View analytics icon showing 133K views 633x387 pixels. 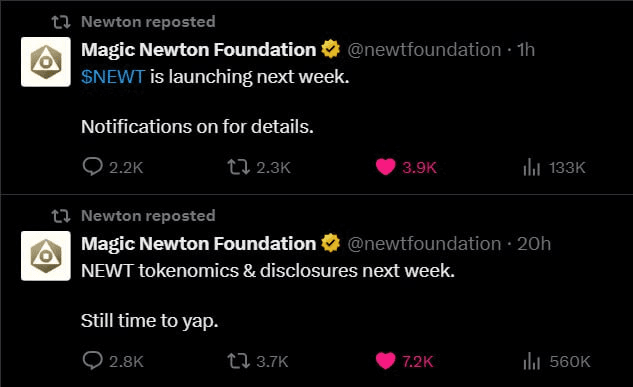tap(531, 167)
